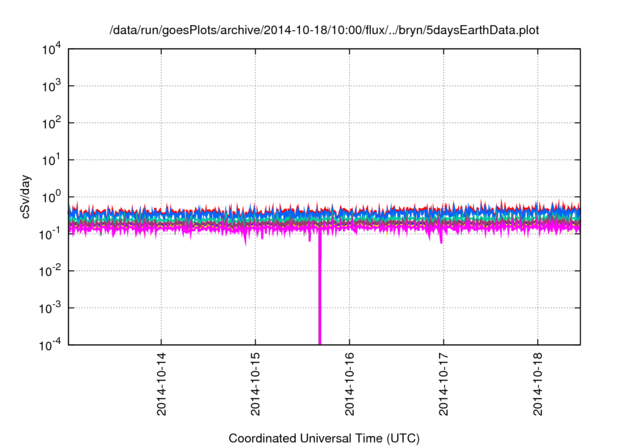Click the 10^-1 y-axis tick label
This screenshot has height=448, width=640.
click(x=50, y=234)
